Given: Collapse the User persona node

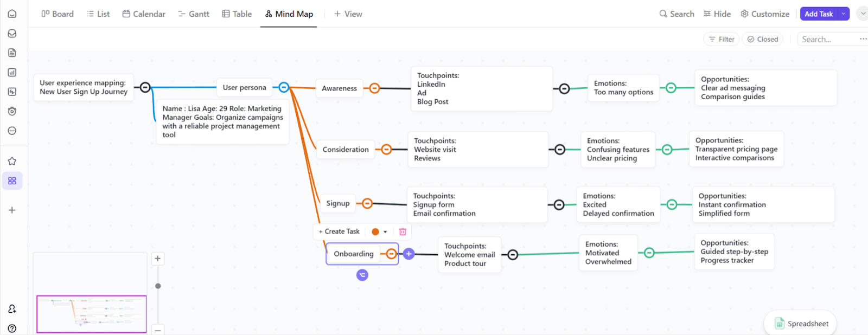Looking at the screenshot, I should [x=284, y=87].
